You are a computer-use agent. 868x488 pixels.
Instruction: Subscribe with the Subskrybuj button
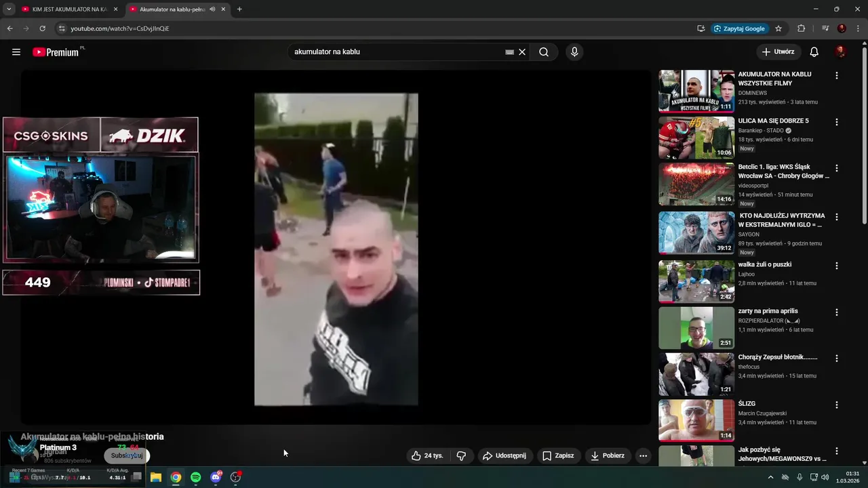[x=127, y=456]
